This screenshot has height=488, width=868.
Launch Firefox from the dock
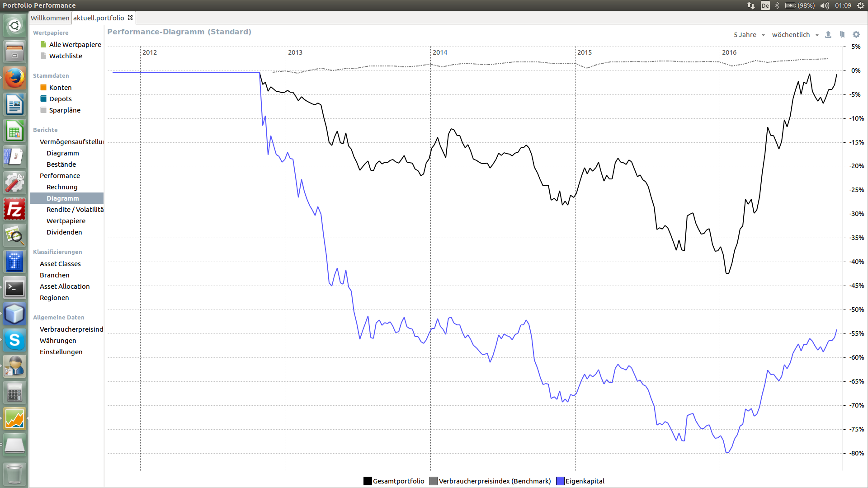pos(14,79)
